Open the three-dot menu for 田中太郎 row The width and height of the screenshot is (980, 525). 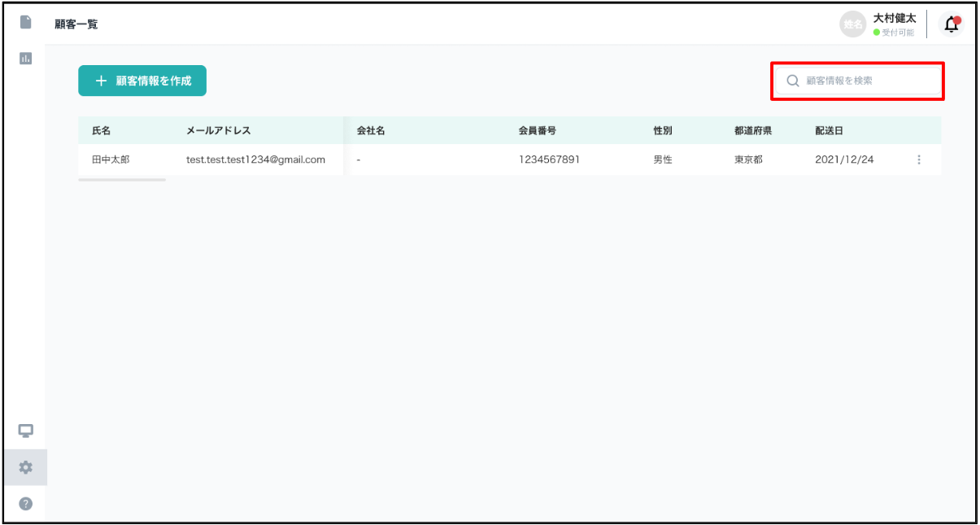click(919, 160)
